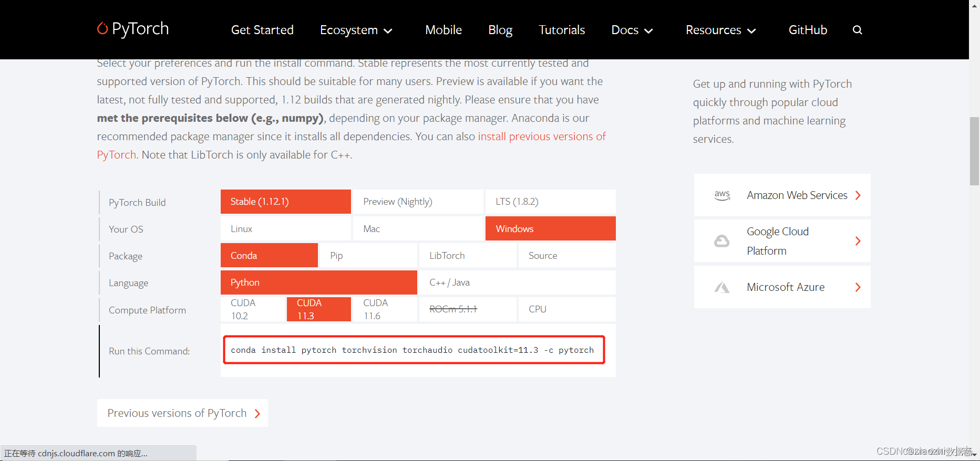Select LTS (1.8.2) build
This screenshot has width=980, height=461.
click(551, 202)
